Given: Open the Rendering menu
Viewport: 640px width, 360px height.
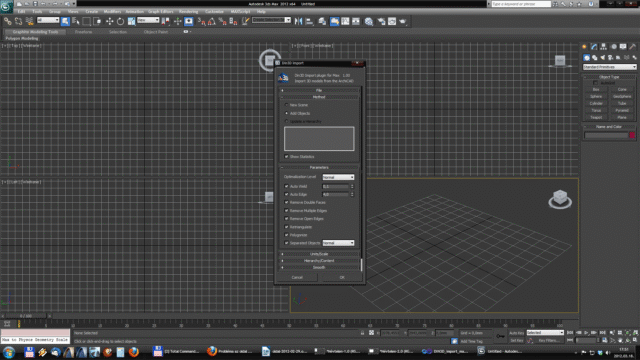Looking at the screenshot, I should 189,12.
